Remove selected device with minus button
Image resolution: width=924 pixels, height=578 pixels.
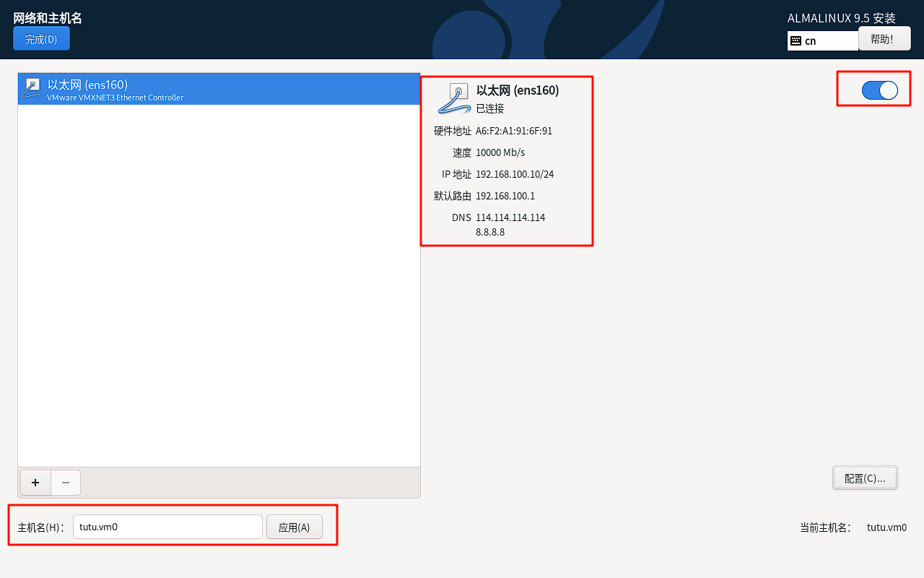tap(66, 483)
